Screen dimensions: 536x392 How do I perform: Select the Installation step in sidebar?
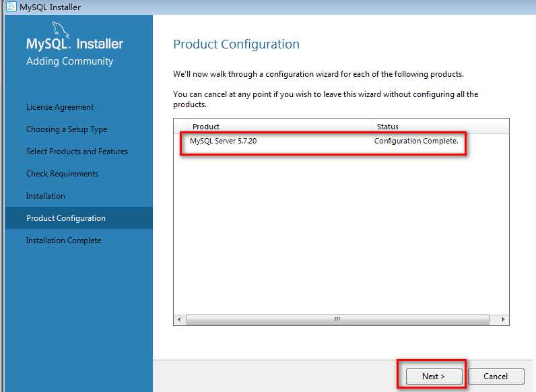(46, 196)
